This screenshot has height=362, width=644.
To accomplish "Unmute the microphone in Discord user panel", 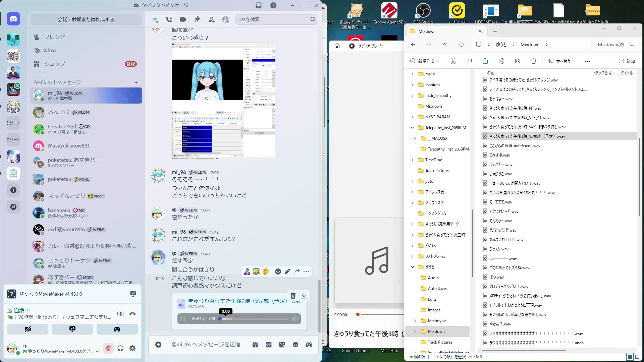I will pos(108,349).
